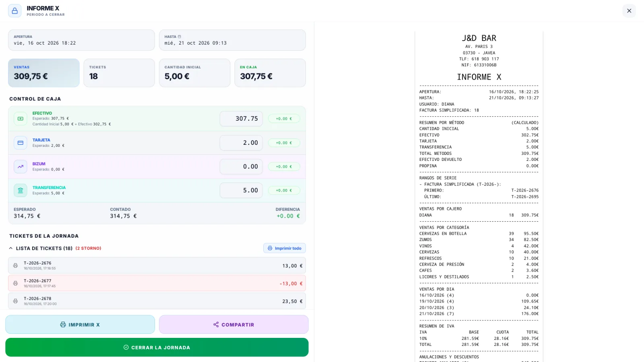Click the Transferencia bank icon
Screen dimensions: 644x362
[21, 190]
